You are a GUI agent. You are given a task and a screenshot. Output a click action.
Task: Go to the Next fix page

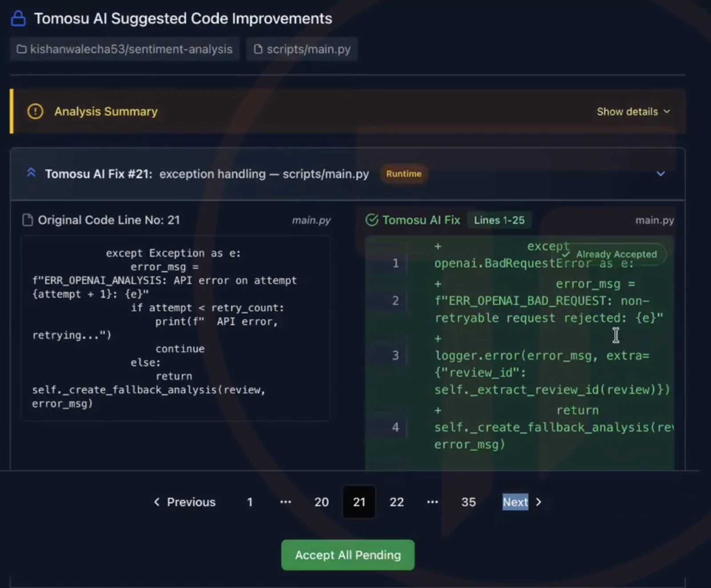[522, 502]
